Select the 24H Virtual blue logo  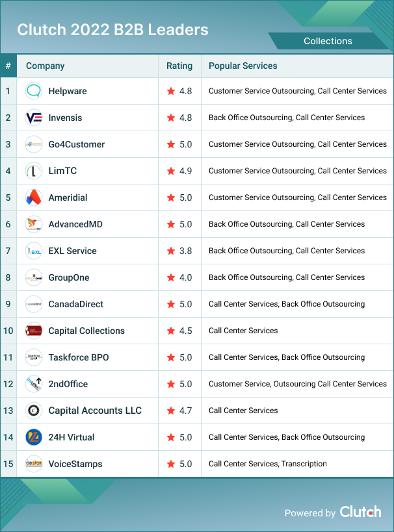point(34,437)
